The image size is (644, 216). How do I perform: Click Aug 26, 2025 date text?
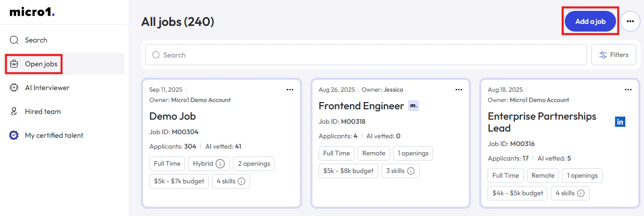[337, 90]
